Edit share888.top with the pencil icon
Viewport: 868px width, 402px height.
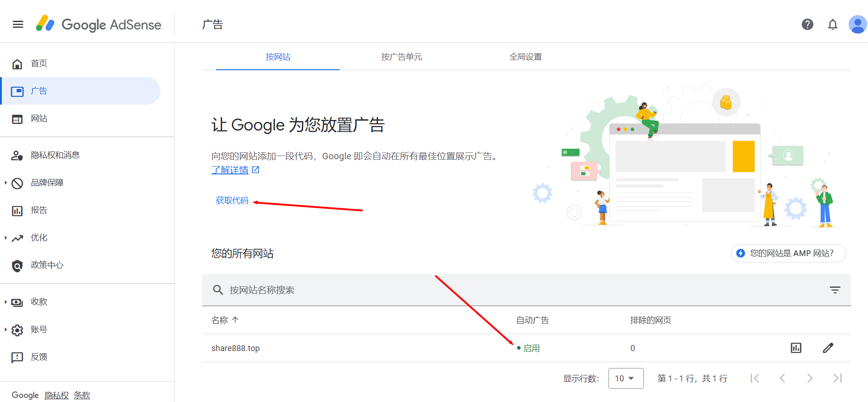828,348
